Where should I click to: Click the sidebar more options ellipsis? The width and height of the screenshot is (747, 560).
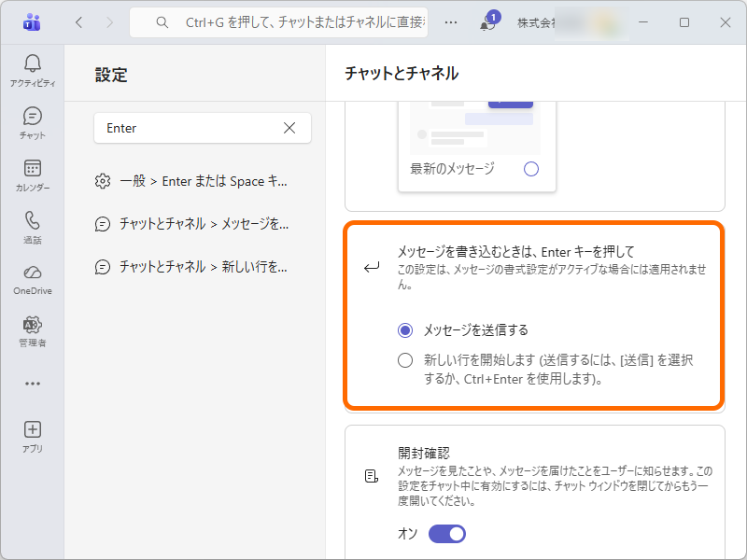click(32, 383)
